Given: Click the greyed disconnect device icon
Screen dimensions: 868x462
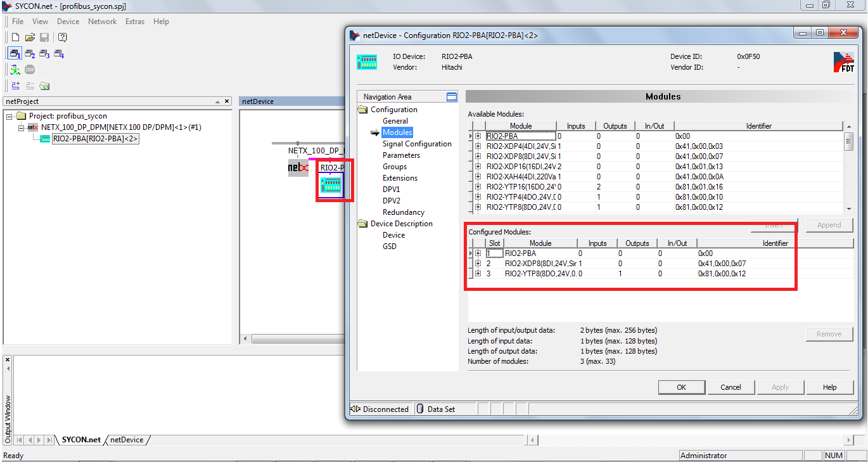Looking at the screenshot, I should tap(30, 86).
